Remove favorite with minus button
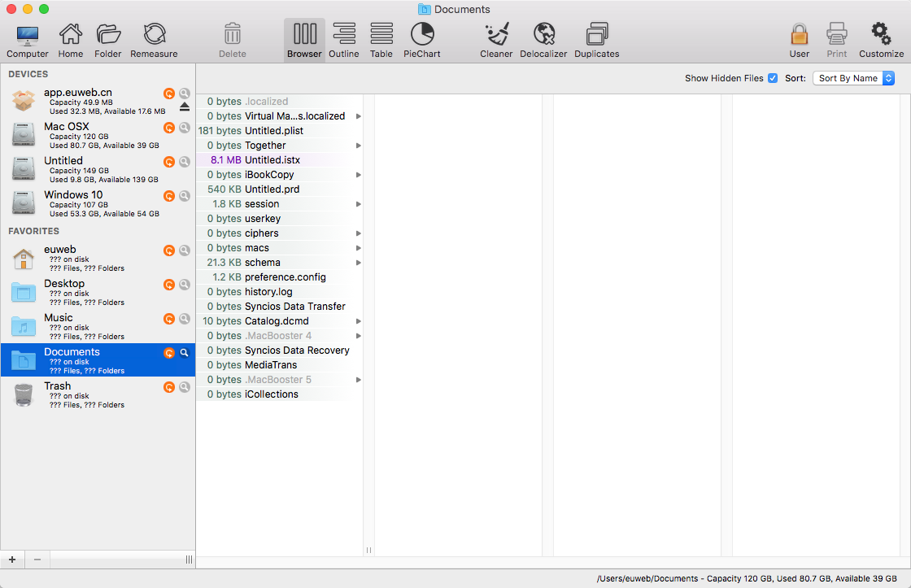The image size is (911, 588). coord(37,560)
